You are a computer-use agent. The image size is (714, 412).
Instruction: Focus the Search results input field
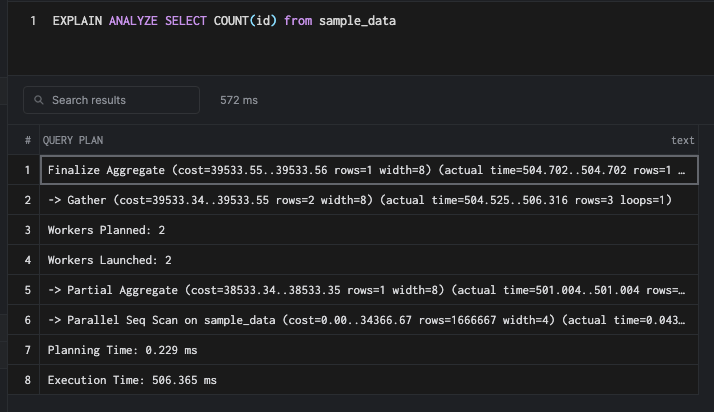pyautogui.click(x=120, y=101)
